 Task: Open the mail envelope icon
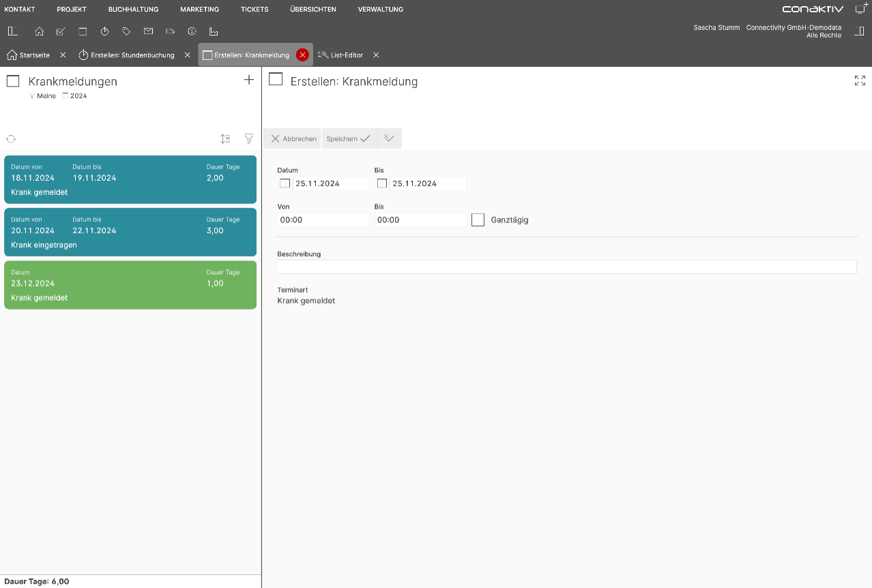coord(148,31)
